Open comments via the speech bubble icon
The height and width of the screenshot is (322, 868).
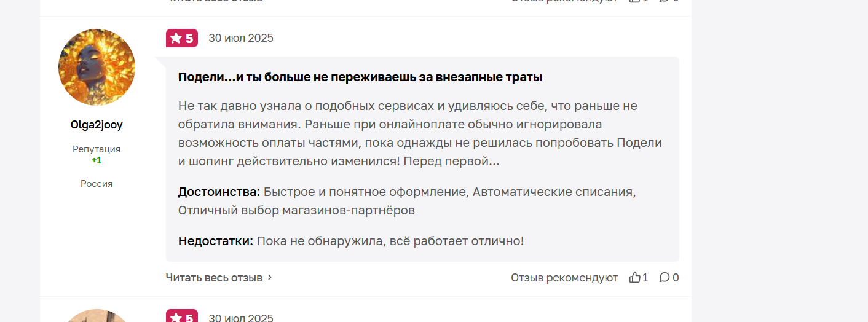coord(665,278)
